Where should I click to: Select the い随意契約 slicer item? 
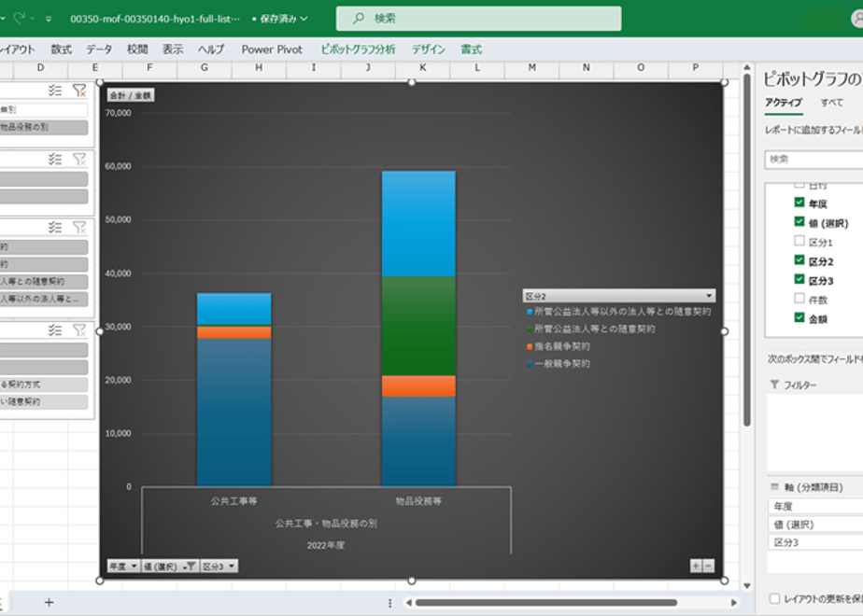pos(43,401)
